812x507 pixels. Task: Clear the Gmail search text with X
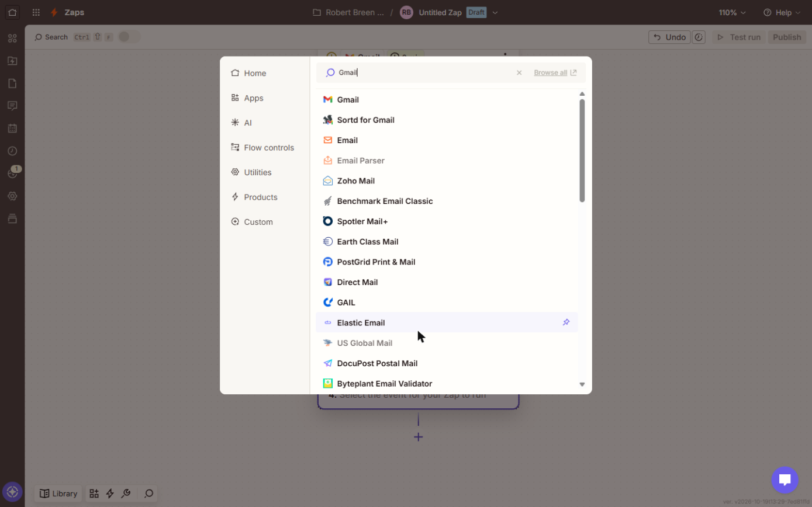pos(519,72)
